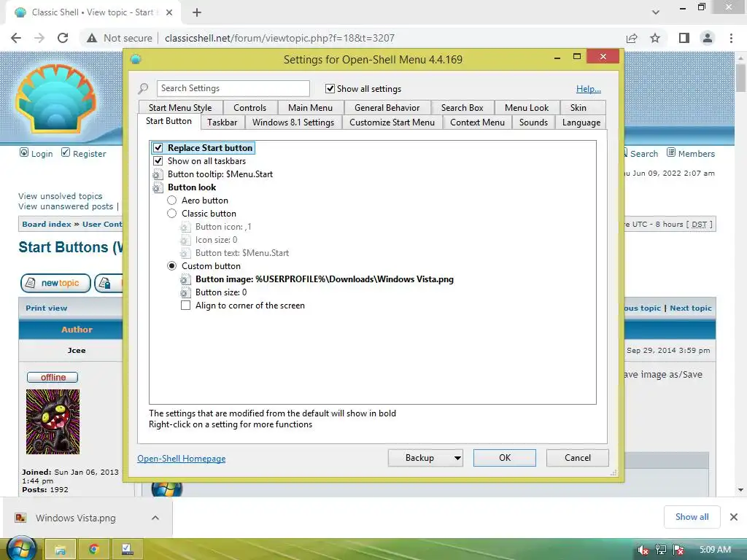The height and width of the screenshot is (560, 747).
Task: Click the gear icon beside Button icon
Action: click(x=185, y=227)
